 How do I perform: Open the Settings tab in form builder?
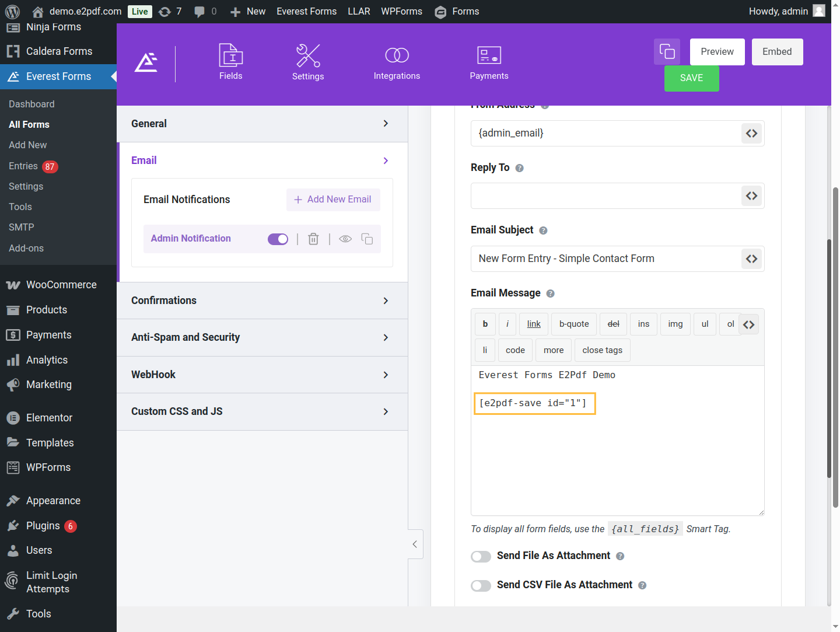pos(308,62)
